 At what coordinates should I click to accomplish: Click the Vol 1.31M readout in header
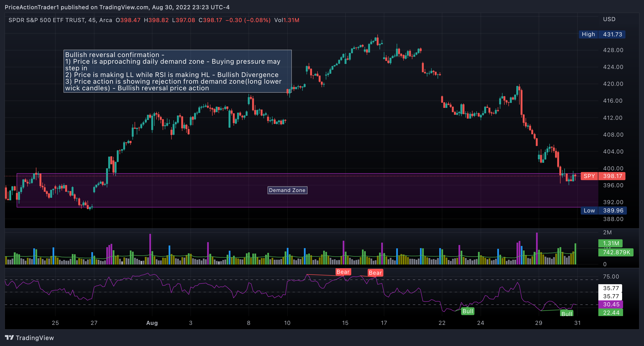pos(287,20)
